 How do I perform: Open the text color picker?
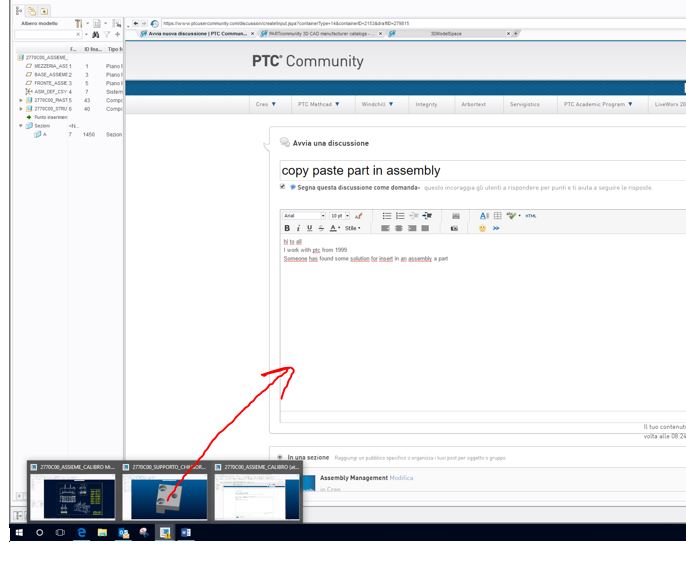334,228
